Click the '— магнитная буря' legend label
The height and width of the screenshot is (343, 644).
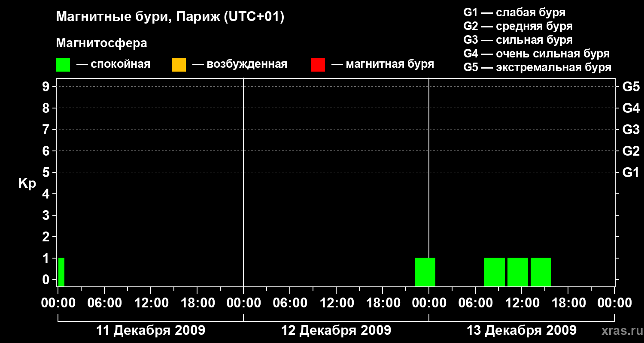point(383,65)
